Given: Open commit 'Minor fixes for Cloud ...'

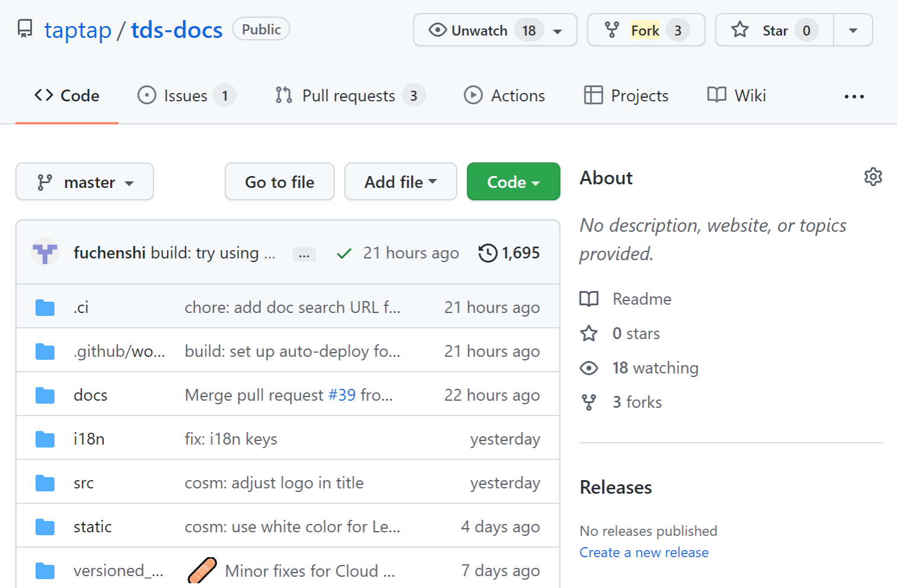Looking at the screenshot, I should [310, 571].
